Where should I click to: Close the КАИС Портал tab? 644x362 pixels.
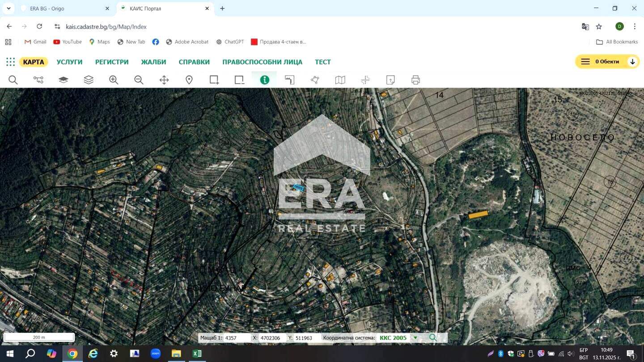coord(207,8)
